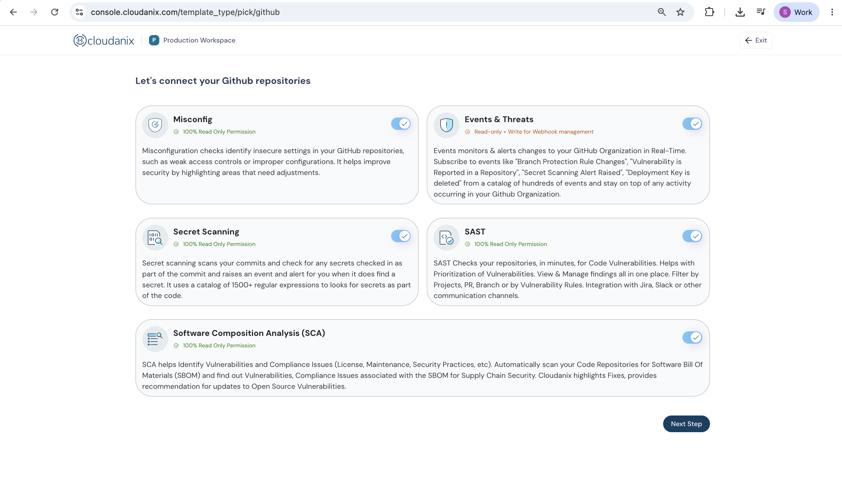Click the zoom magnifier icon in address bar

coord(661,12)
